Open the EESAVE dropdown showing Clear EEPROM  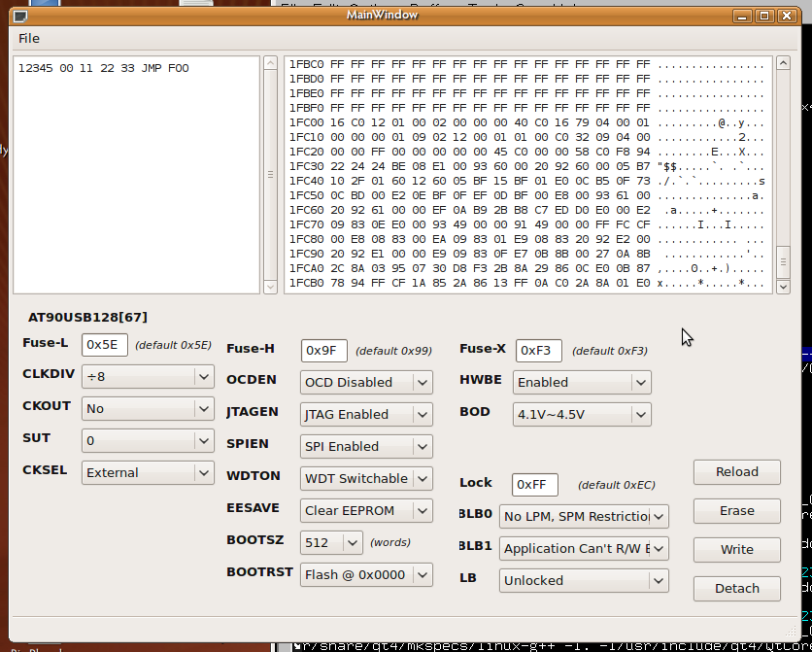(366, 511)
